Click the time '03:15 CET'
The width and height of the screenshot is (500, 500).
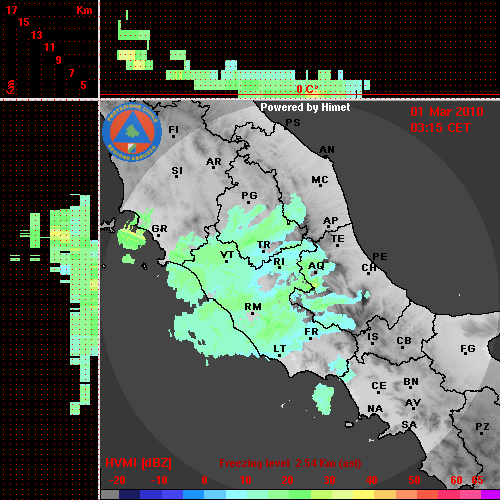point(440,128)
